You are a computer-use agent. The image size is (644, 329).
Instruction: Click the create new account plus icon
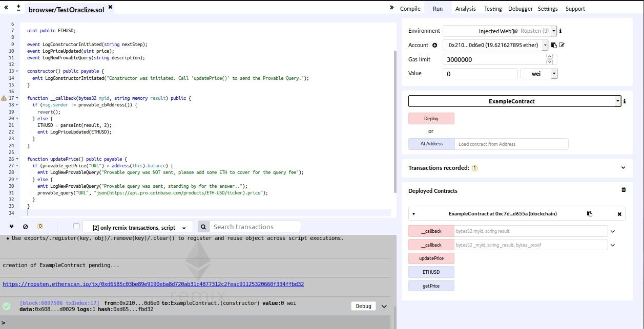434,45
